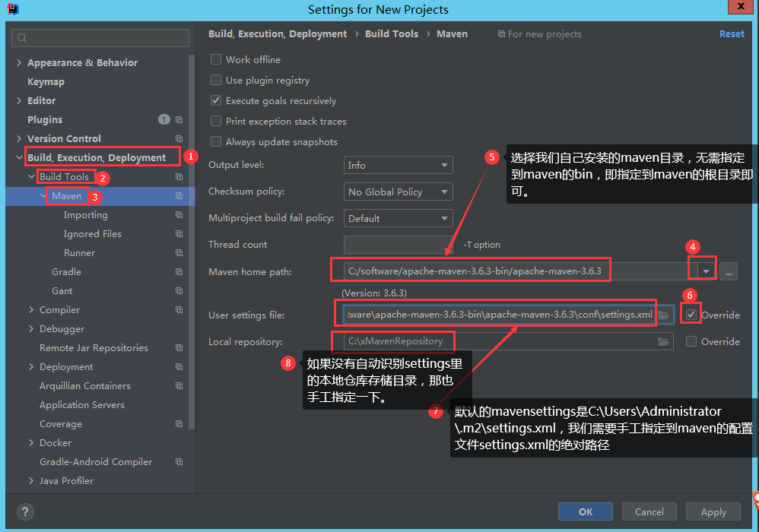The image size is (759, 532).
Task: Expand the Editor tree node
Action: (x=19, y=100)
